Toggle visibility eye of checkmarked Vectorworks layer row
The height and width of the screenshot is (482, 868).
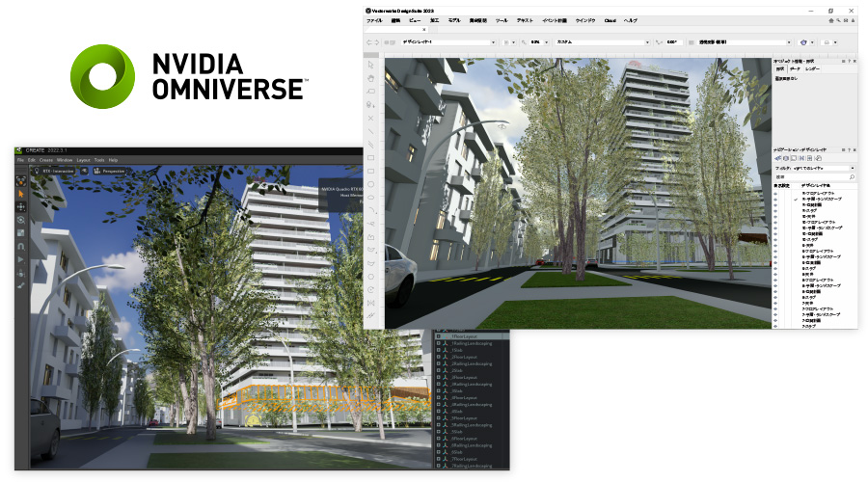point(775,200)
